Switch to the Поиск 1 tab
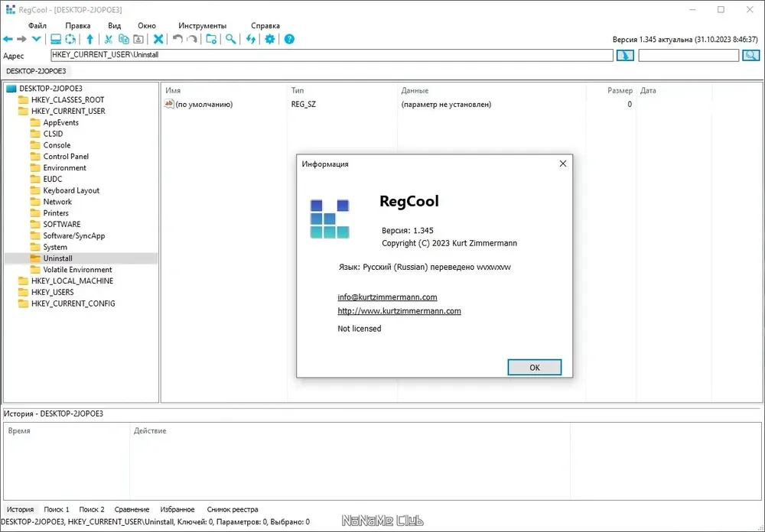 (57, 509)
